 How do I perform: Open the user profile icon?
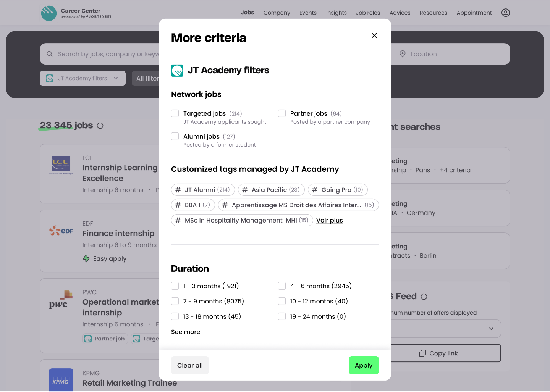(x=506, y=13)
